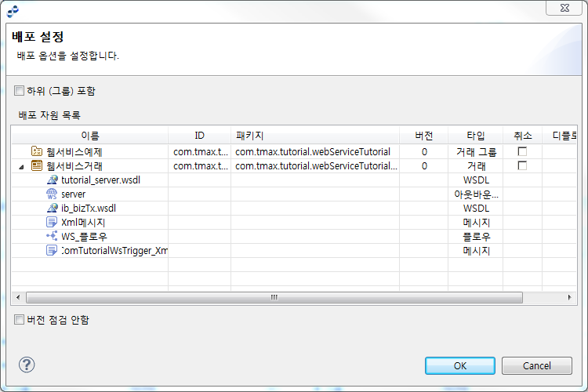Image resolution: width=588 pixels, height=392 pixels.
Task: Click the scrollbar left arrow
Action: 18,297
